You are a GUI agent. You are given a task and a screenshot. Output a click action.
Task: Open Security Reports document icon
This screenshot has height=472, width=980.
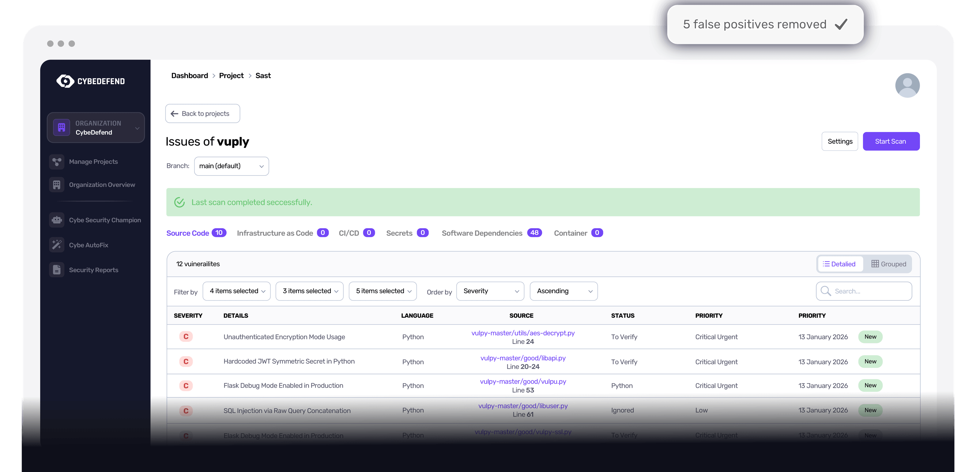point(57,270)
